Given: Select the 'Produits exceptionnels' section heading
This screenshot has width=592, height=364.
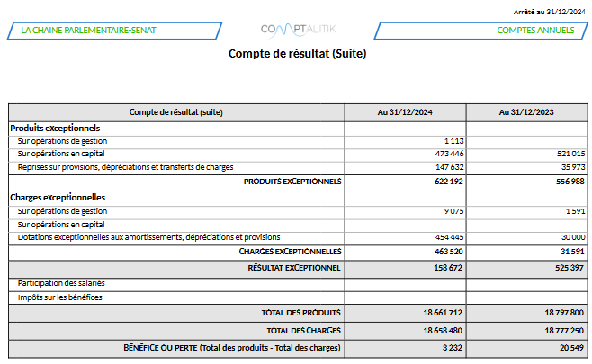Looking at the screenshot, I should 54,129.
